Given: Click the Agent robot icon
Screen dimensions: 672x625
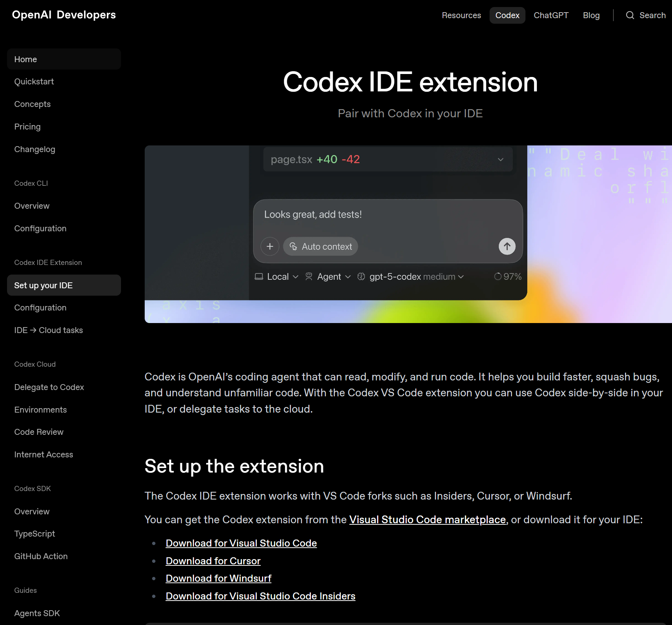Looking at the screenshot, I should (309, 276).
